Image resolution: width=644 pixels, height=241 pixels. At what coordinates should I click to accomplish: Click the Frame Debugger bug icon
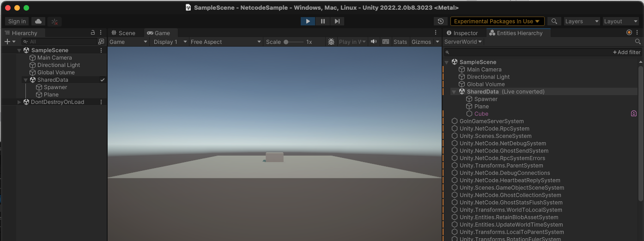pos(331,42)
